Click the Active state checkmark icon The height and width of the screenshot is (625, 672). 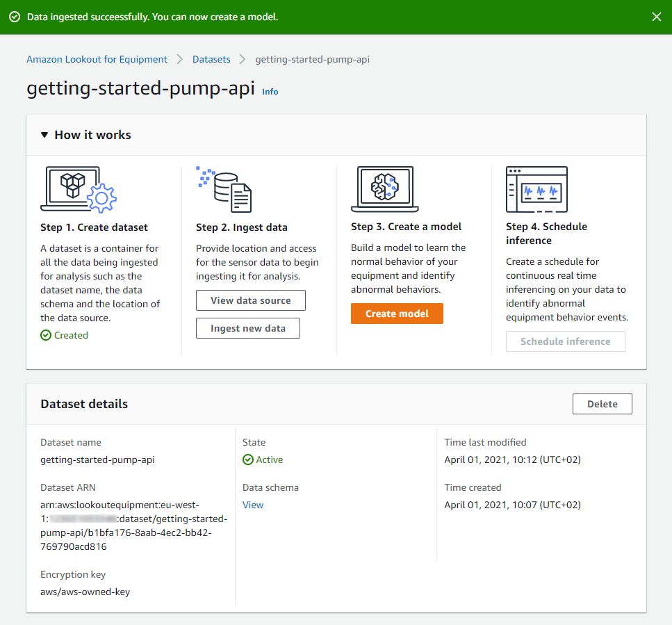coord(248,460)
